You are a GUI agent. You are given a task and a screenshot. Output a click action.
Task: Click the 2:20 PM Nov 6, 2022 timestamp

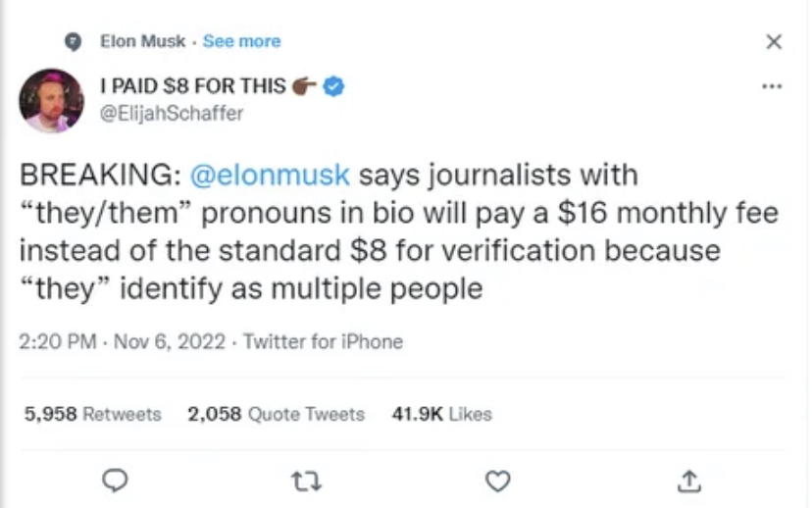pos(123,342)
